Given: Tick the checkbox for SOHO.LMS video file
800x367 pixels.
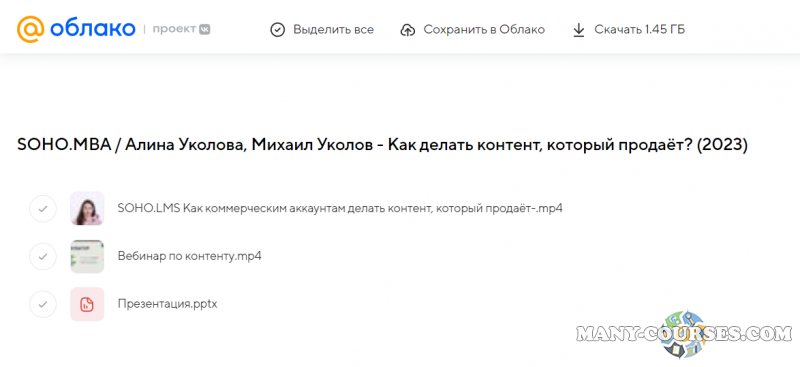Looking at the screenshot, I should click(x=43, y=208).
